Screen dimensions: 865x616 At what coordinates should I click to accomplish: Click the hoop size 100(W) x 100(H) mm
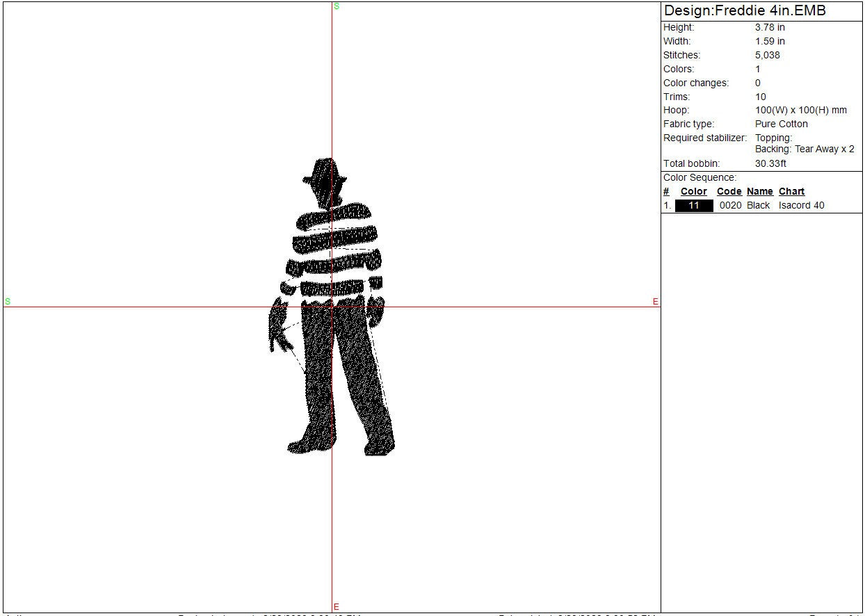tap(800, 111)
